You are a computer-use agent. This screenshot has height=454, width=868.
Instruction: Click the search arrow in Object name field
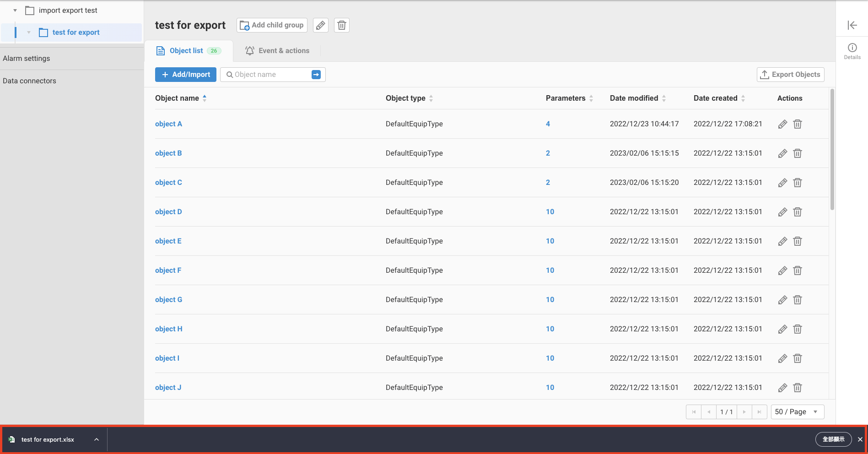[x=316, y=75]
